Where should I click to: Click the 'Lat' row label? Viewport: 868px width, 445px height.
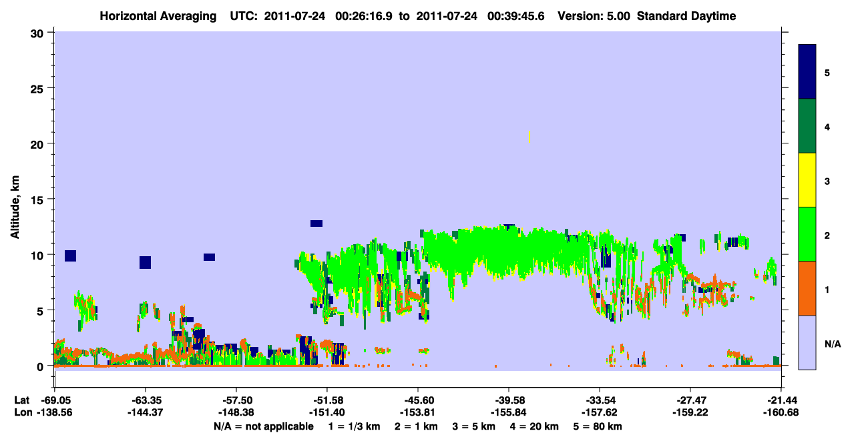coord(21,400)
